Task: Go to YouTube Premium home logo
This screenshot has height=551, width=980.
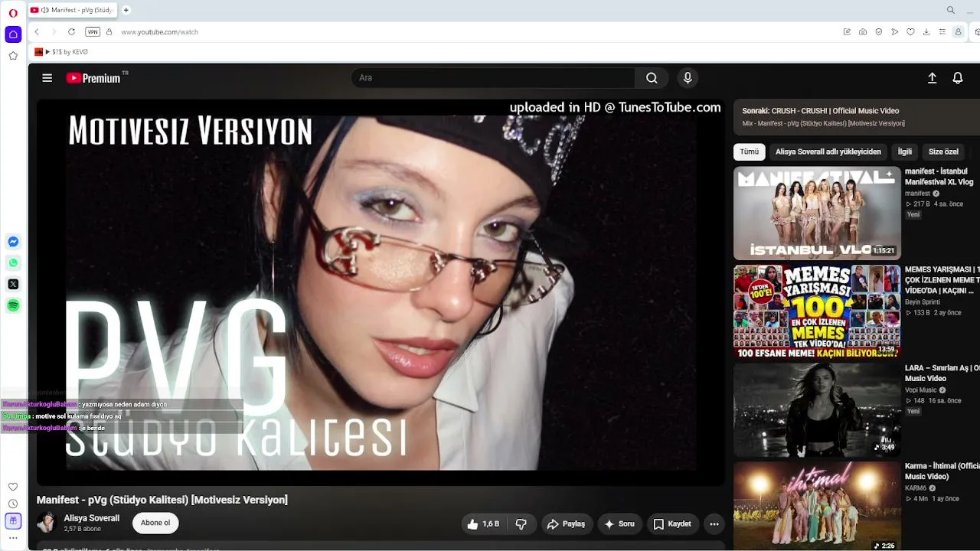Action: 93,78
